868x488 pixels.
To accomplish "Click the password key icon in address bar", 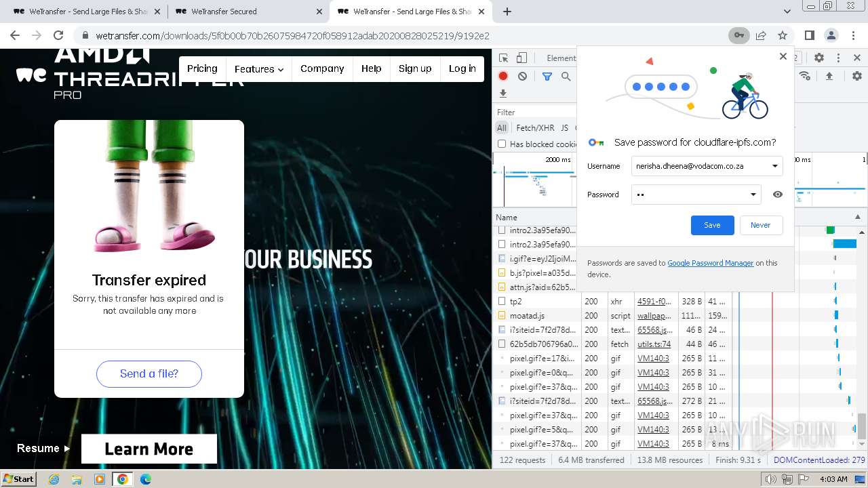I will coord(738,35).
